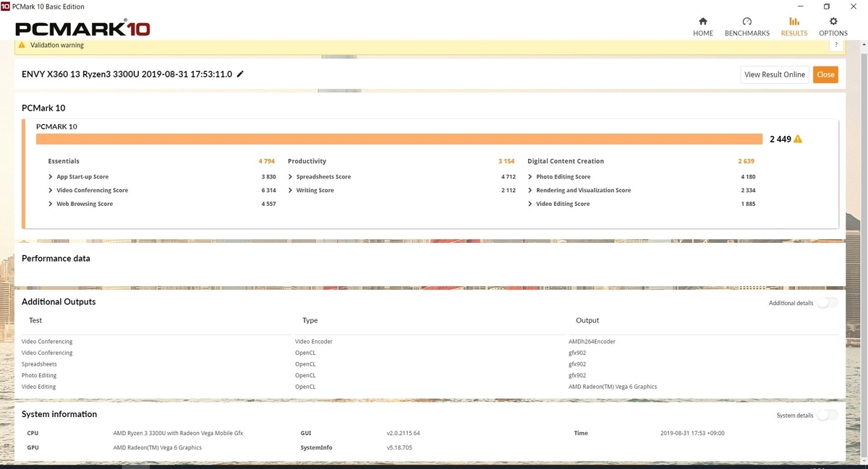Click the warning icon beside score 2 449
This screenshot has width=868, height=469.
(x=798, y=139)
